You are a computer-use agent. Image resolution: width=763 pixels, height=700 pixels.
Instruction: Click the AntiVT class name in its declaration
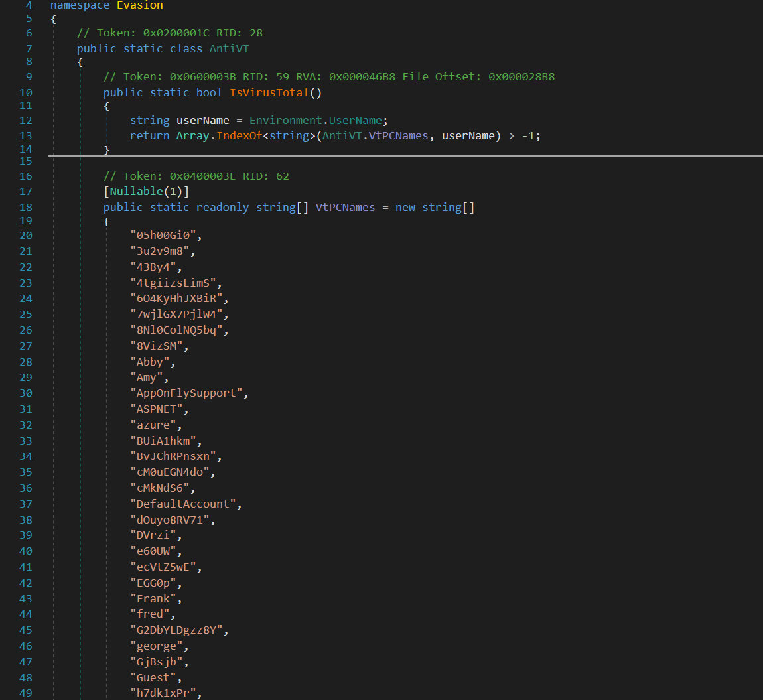click(229, 48)
